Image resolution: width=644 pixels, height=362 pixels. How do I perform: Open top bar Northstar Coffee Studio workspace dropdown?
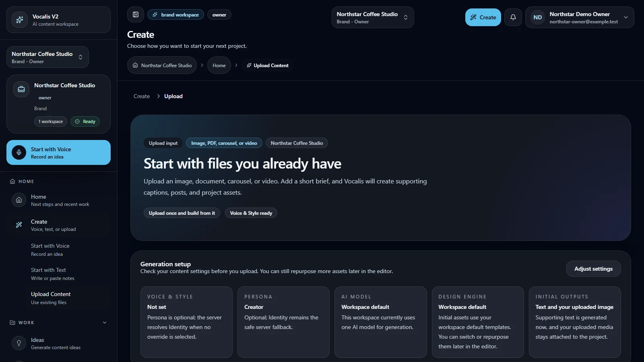coord(373,17)
